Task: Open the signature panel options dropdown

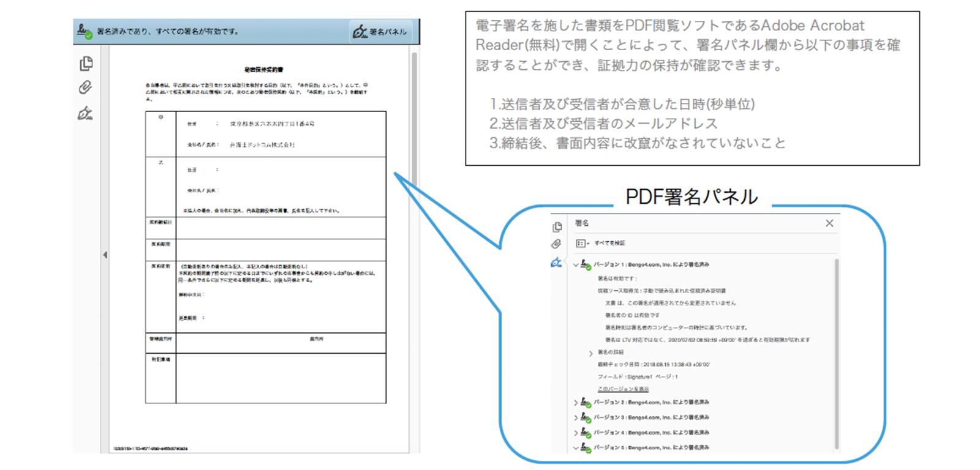Action: pyautogui.click(x=582, y=244)
